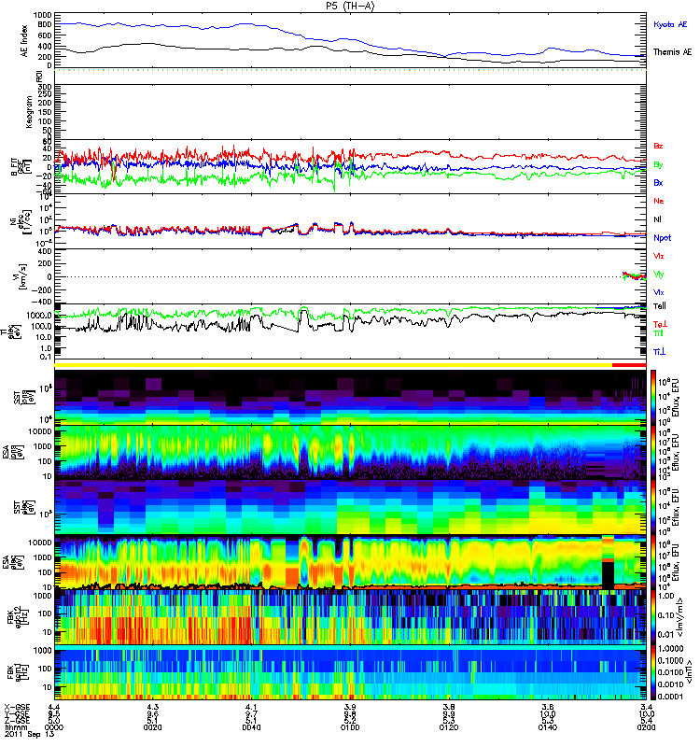
Task: Click the 1000.0 tick on temperature axis
Action: [39, 316]
